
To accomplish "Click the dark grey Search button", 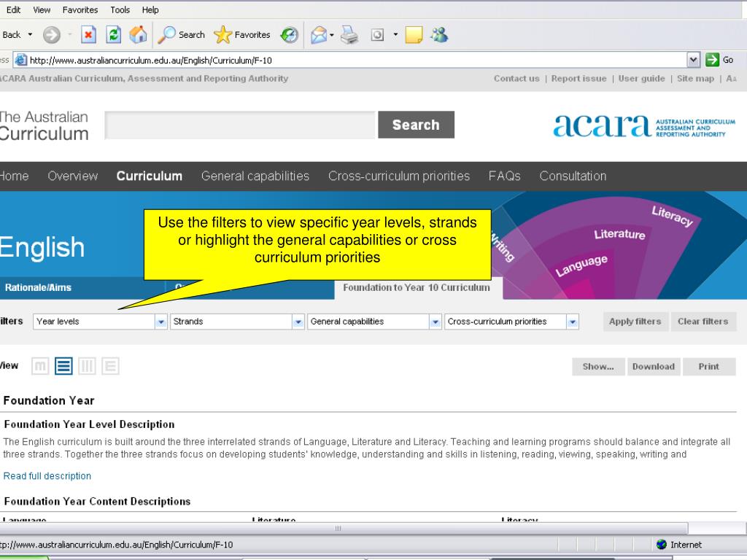I will coord(416,125).
